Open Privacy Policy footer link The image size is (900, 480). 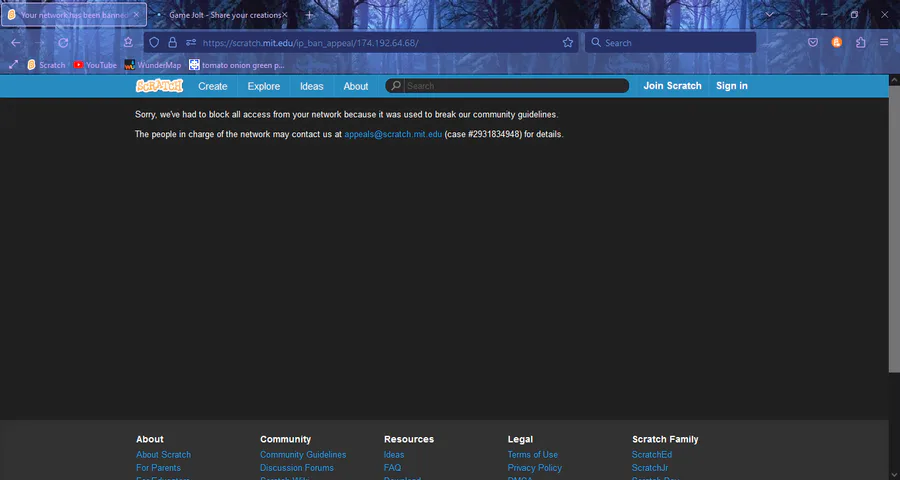pyautogui.click(x=534, y=467)
